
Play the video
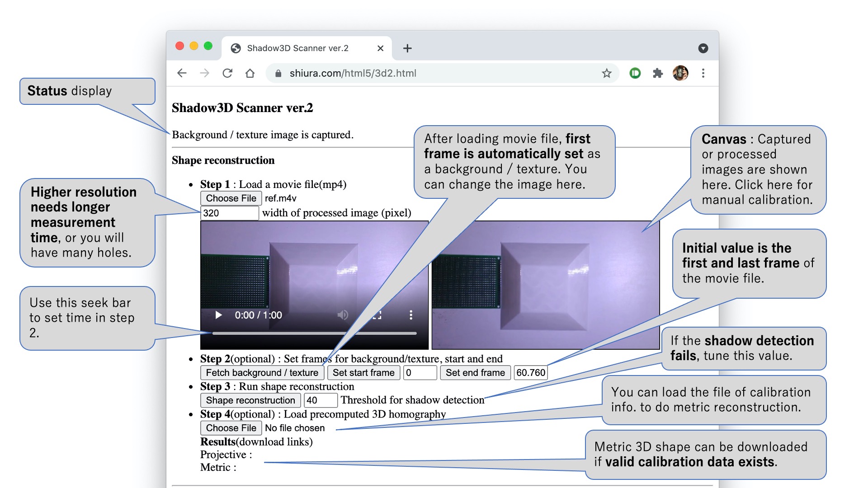tap(219, 315)
